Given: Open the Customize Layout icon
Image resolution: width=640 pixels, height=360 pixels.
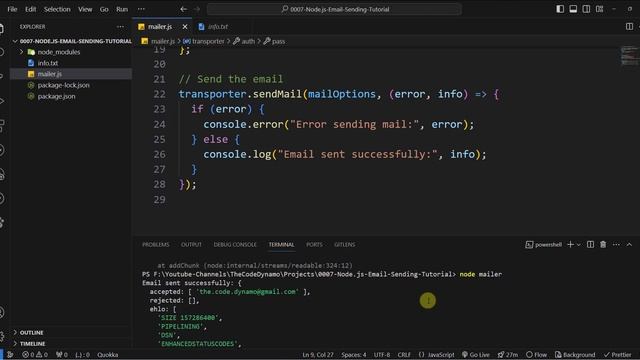Looking at the screenshot, I should [599, 9].
